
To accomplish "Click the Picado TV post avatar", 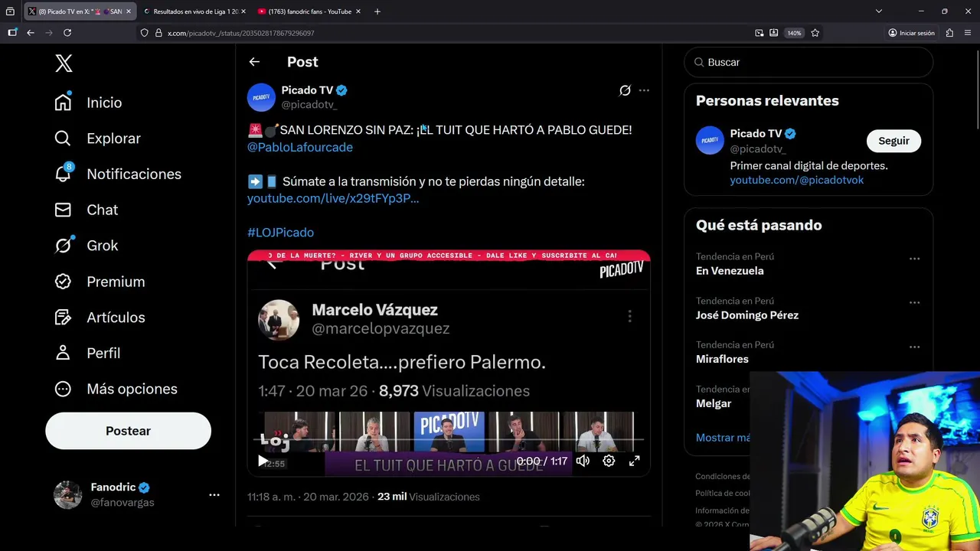I will coord(261,97).
